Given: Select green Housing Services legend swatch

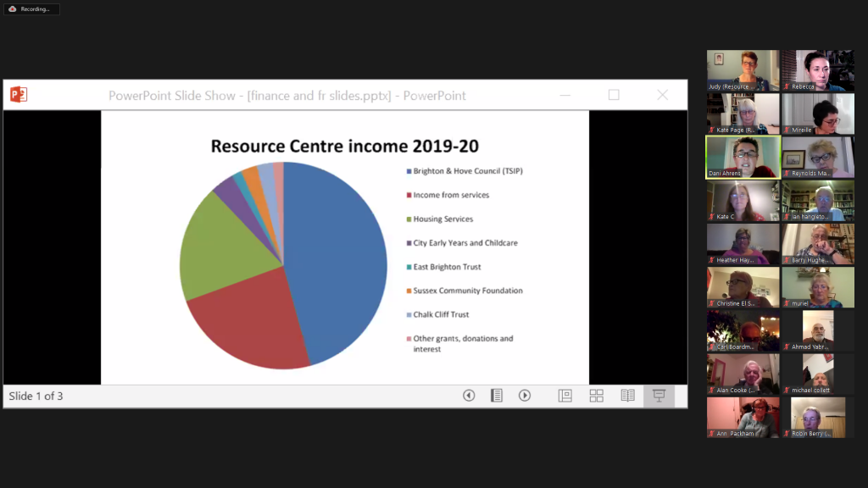Looking at the screenshot, I should [409, 219].
